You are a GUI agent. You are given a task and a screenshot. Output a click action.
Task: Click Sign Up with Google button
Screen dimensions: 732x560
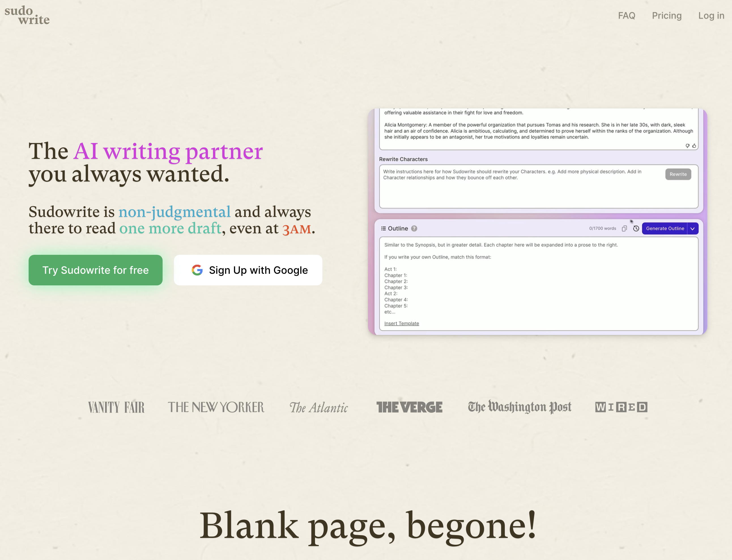pos(248,270)
